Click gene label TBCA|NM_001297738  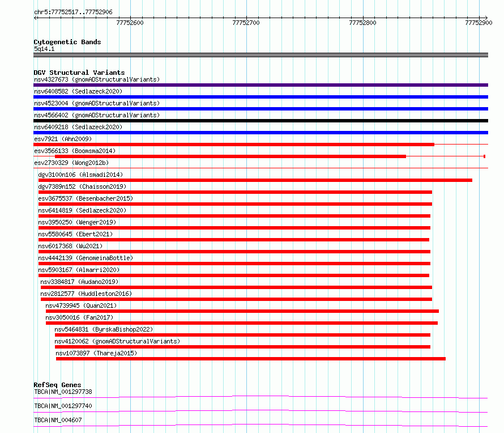pos(63,392)
